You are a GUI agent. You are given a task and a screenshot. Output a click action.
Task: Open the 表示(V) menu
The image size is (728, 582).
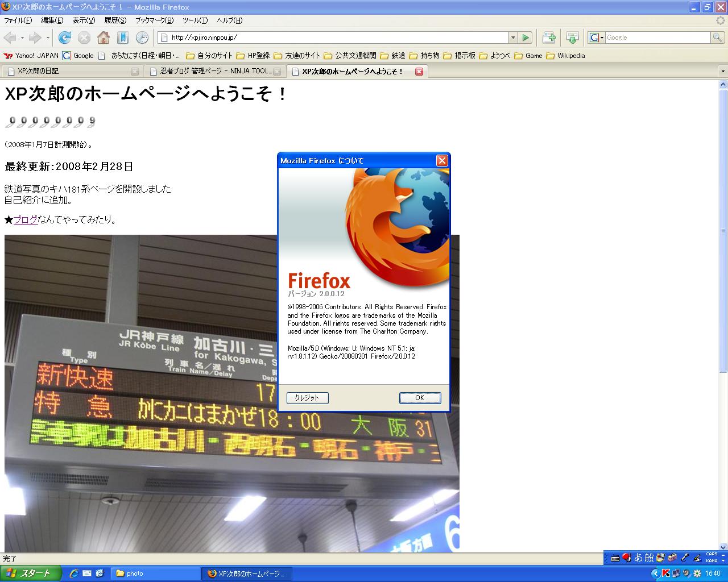click(x=84, y=20)
